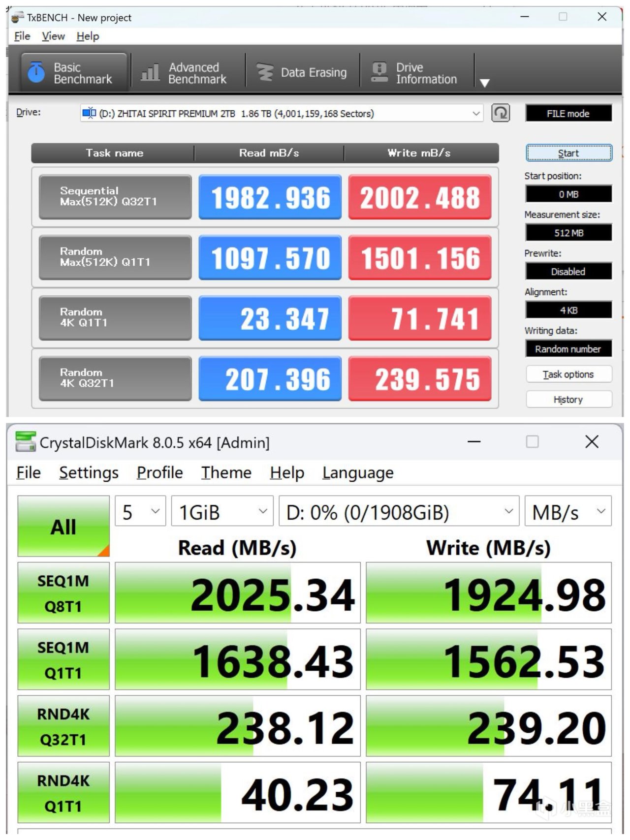Open the TxBENCH File menu

[x=22, y=36]
